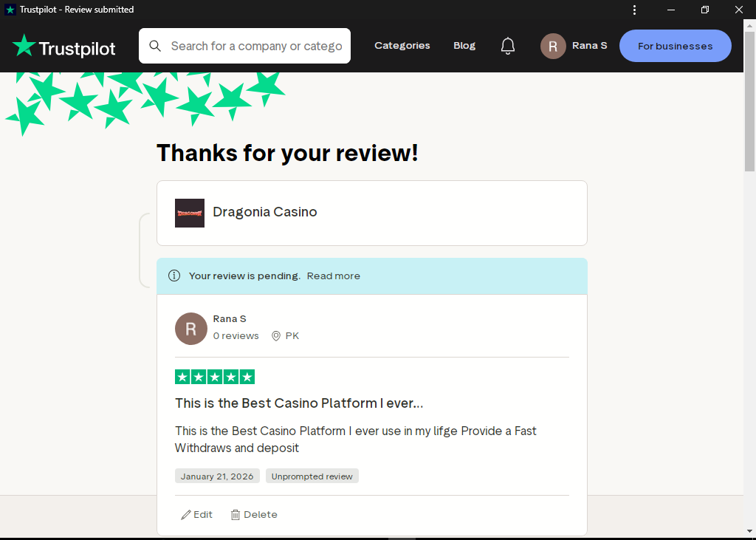Click the search magnifier icon
The height and width of the screenshot is (540, 756).
pos(155,46)
